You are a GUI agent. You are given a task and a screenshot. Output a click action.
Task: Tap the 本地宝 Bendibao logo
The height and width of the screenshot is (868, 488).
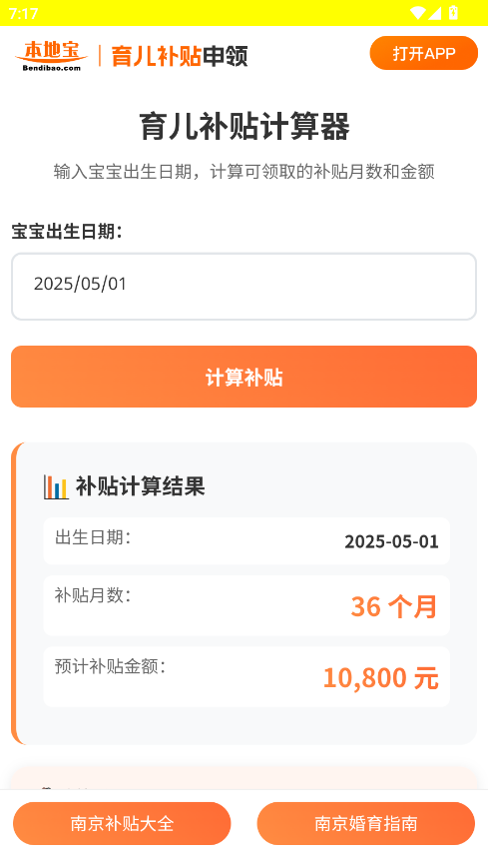click(51, 55)
